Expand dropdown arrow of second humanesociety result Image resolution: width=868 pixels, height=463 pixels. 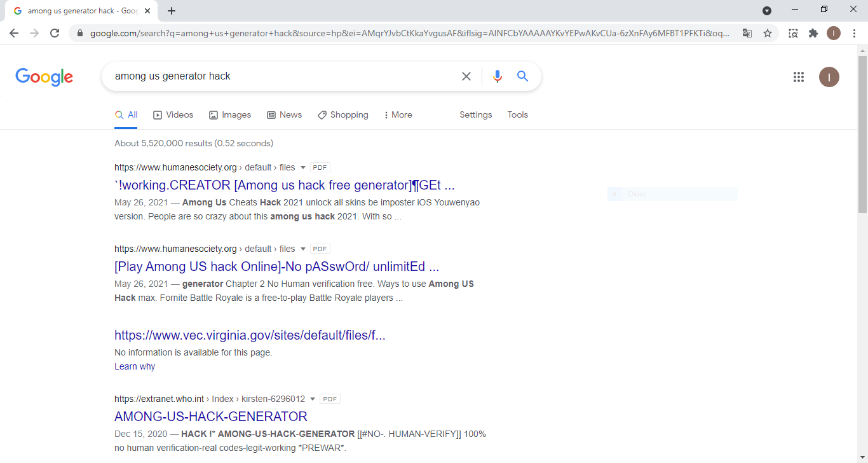303,249
